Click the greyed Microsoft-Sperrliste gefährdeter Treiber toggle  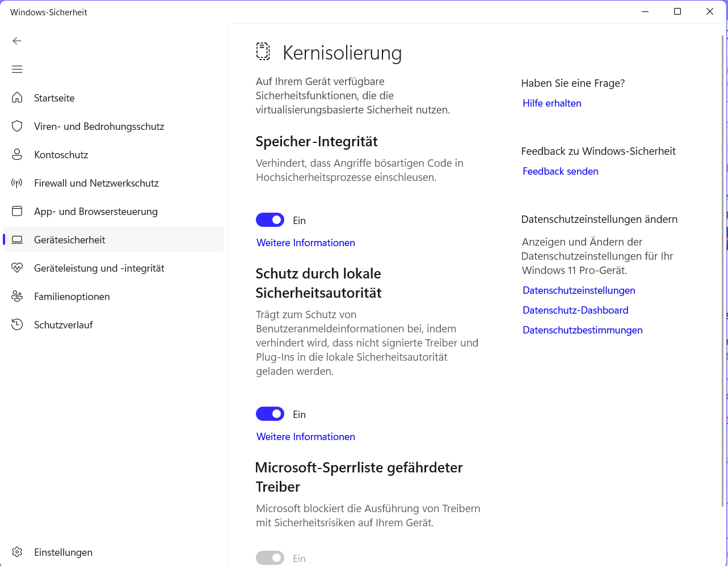[270, 558]
